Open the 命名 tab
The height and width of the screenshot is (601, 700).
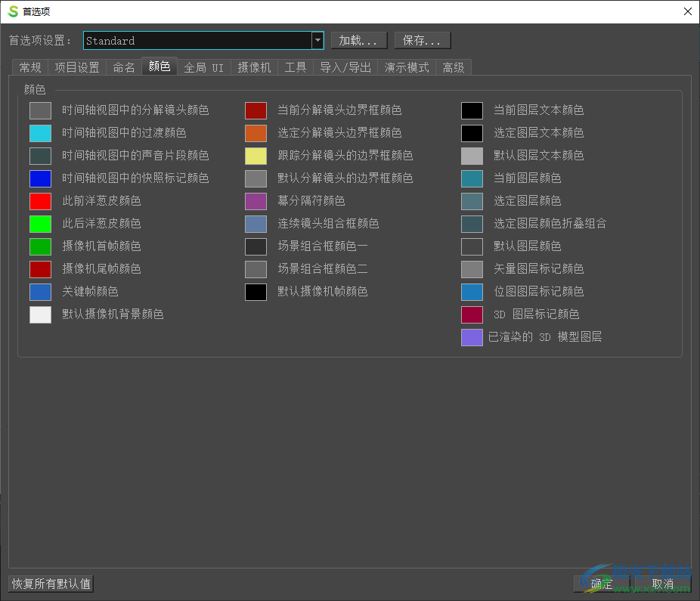[124, 67]
